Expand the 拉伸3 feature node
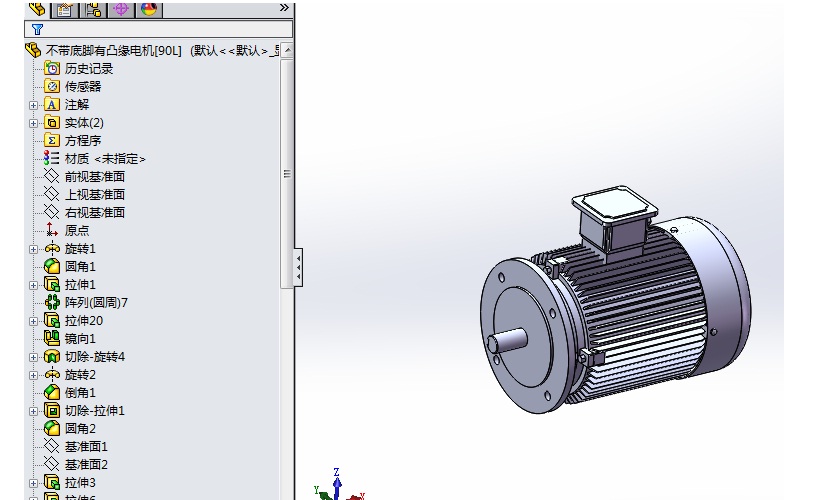This screenshot has width=819, height=500. pyautogui.click(x=33, y=483)
